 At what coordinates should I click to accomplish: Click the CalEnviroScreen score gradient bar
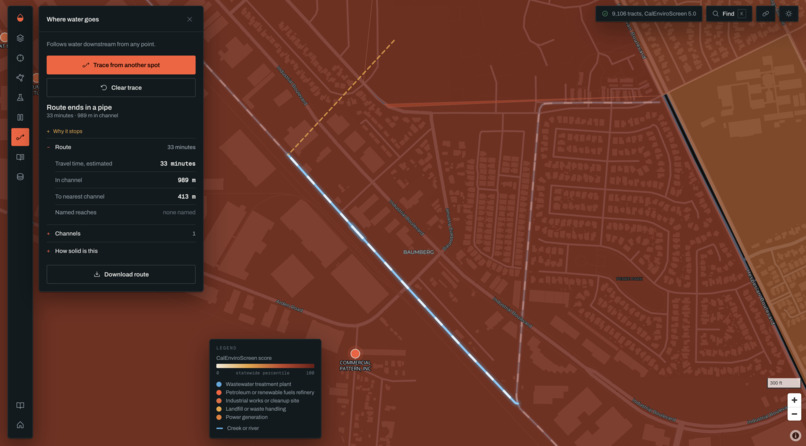265,366
